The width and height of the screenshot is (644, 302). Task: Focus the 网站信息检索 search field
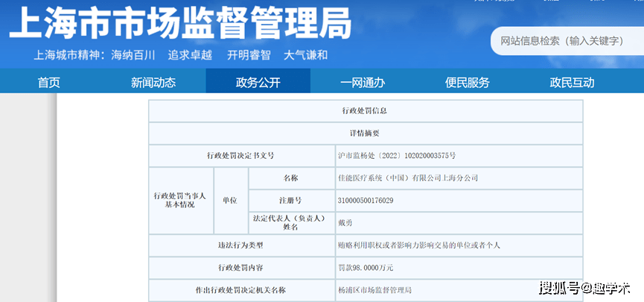click(567, 41)
